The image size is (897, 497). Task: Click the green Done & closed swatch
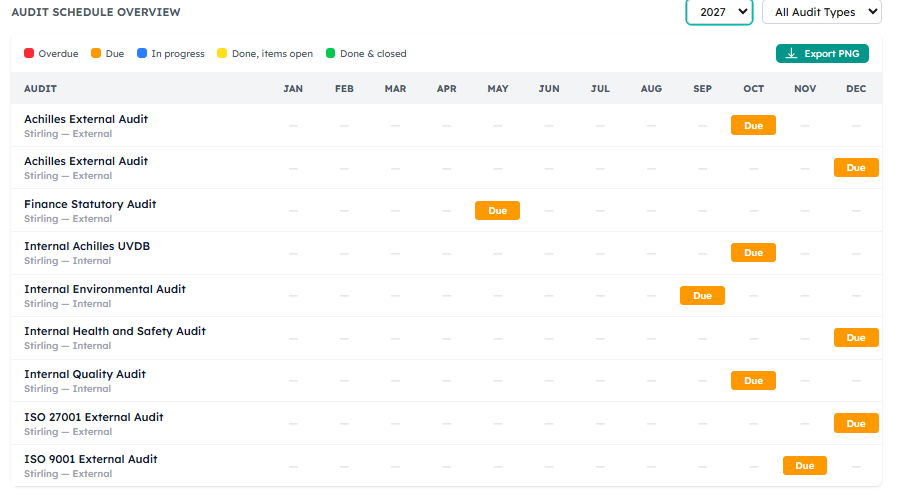[331, 53]
